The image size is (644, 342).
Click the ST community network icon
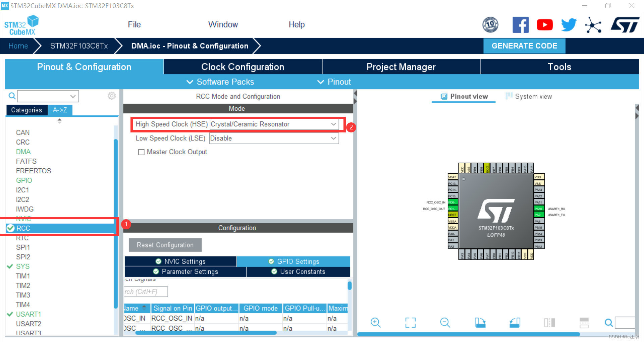(593, 25)
